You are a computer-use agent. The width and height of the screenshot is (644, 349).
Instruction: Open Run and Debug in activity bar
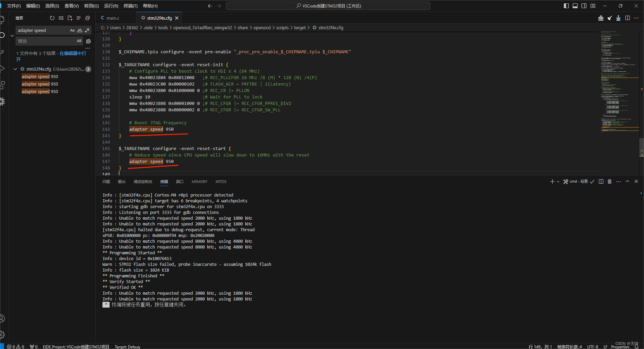(x=2, y=68)
